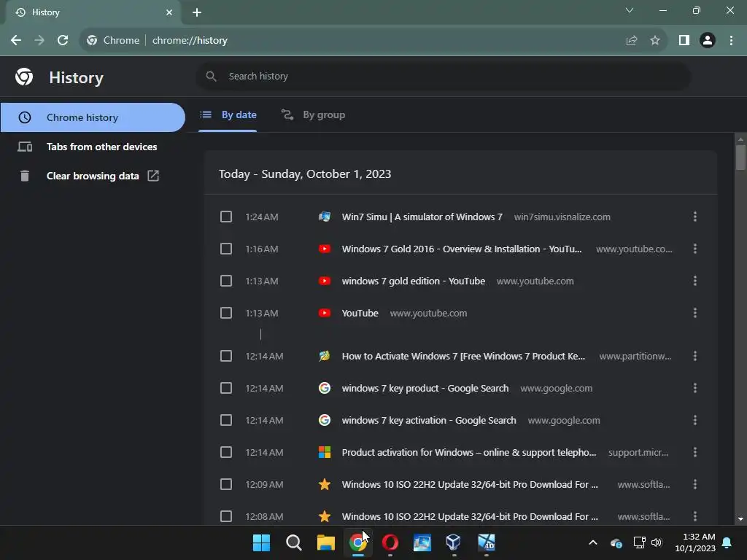Check the Product activation for Windows checkbox

coord(226,452)
